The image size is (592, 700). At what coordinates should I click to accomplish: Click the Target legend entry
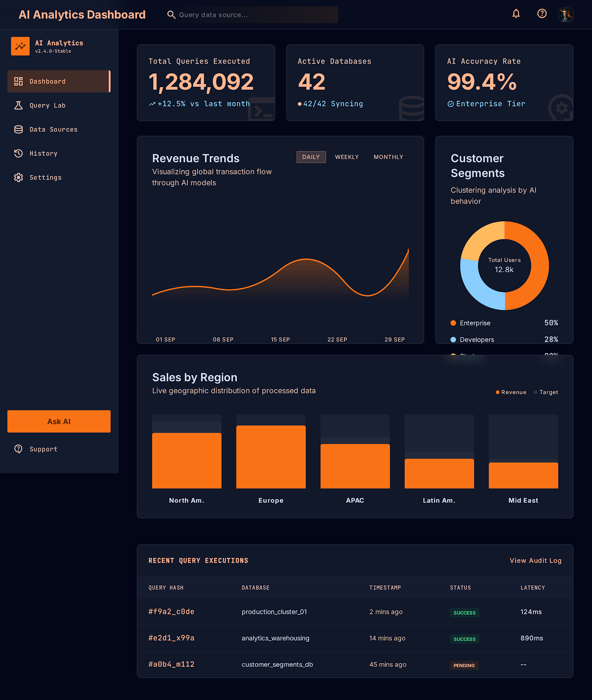546,392
